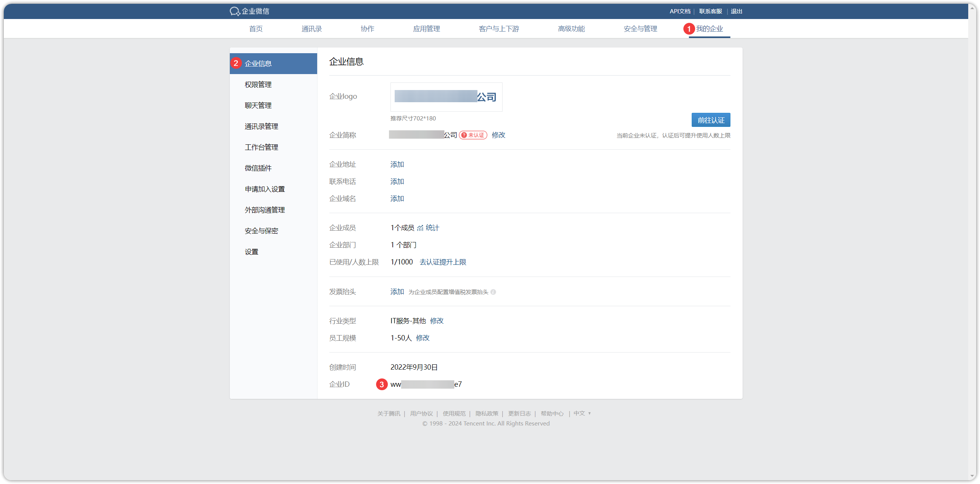Switch to 安全与管理 tab

click(640, 29)
